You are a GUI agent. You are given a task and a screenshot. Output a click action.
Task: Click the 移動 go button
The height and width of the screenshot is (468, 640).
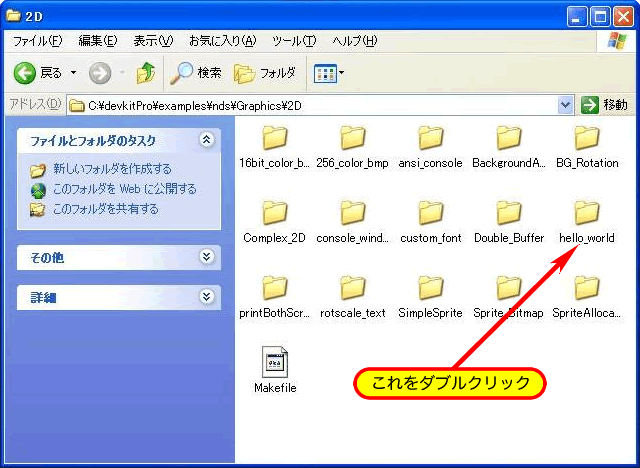(604, 105)
